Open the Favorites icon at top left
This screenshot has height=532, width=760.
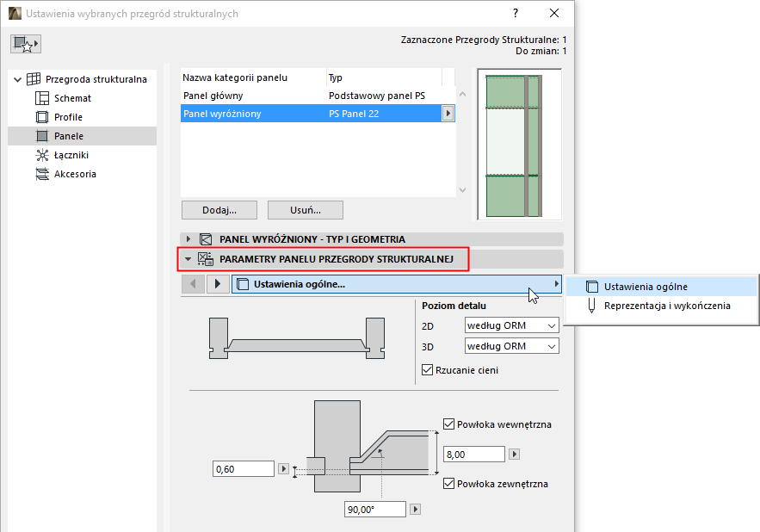click(26, 42)
